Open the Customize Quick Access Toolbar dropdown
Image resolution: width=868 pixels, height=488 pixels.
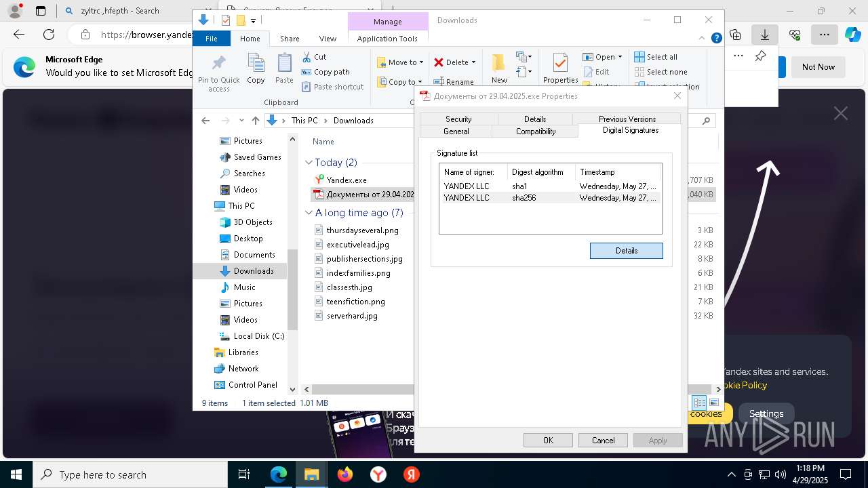253,21
